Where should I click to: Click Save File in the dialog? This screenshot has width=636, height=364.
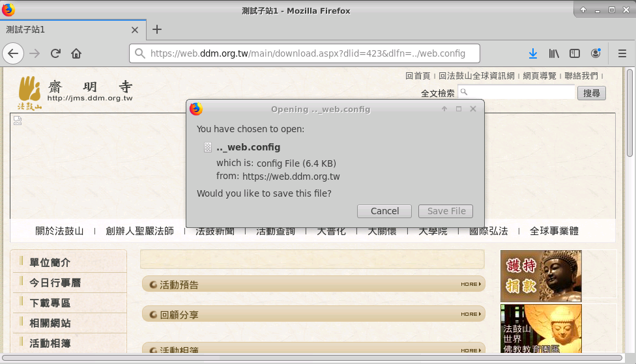(446, 211)
